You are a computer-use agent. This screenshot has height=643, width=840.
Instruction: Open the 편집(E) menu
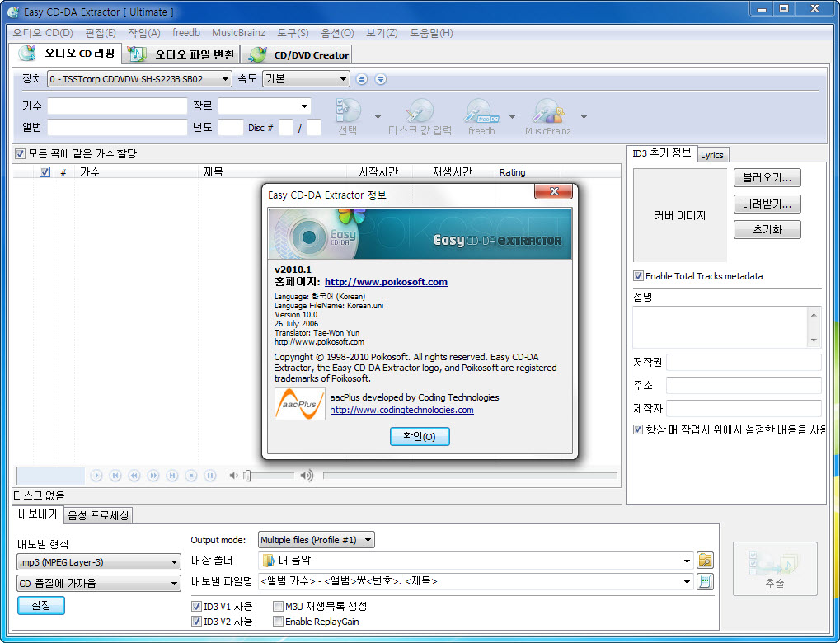(101, 33)
